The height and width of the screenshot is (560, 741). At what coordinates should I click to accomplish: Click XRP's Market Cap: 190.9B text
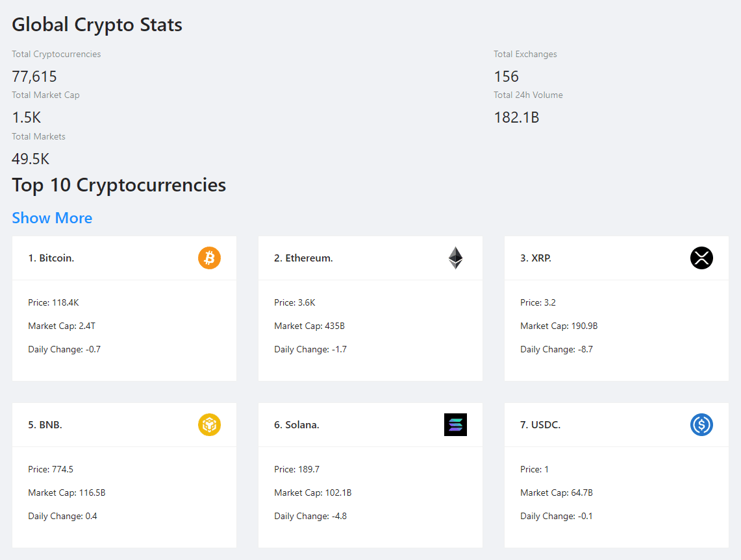[x=559, y=326]
